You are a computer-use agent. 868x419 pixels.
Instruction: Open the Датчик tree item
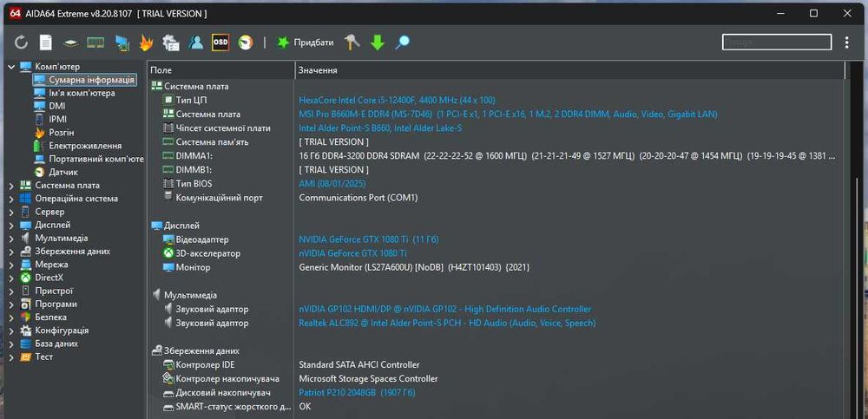pos(63,172)
